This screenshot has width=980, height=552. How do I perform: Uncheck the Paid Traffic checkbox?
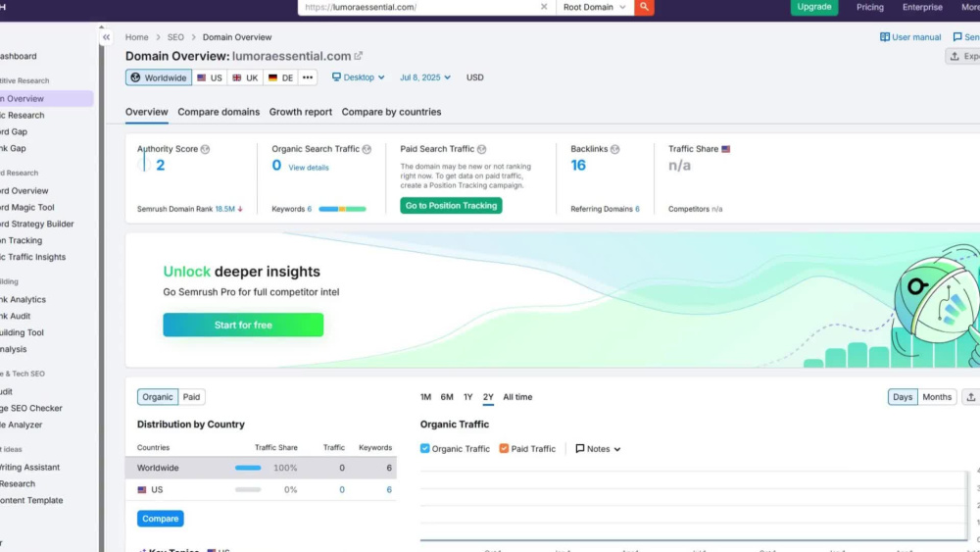[504, 448]
